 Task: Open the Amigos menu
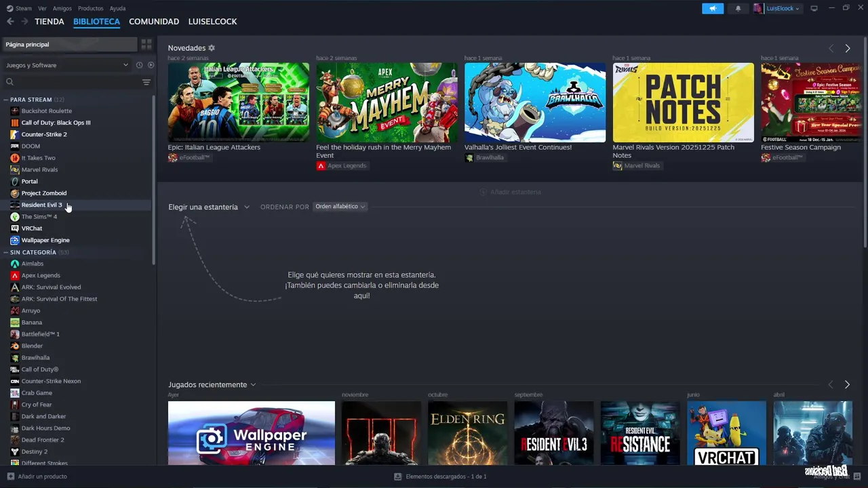click(x=62, y=8)
